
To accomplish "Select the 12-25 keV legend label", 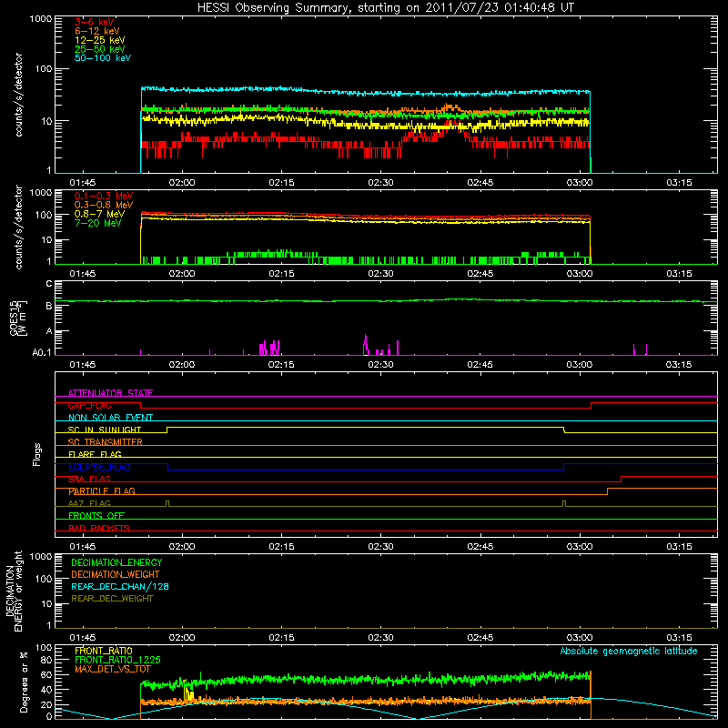I will pos(100,40).
